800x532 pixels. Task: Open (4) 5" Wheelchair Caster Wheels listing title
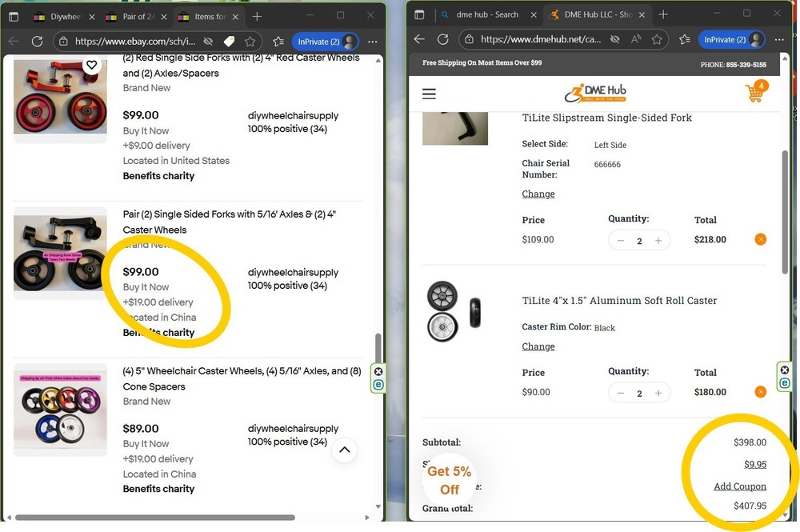tap(242, 378)
